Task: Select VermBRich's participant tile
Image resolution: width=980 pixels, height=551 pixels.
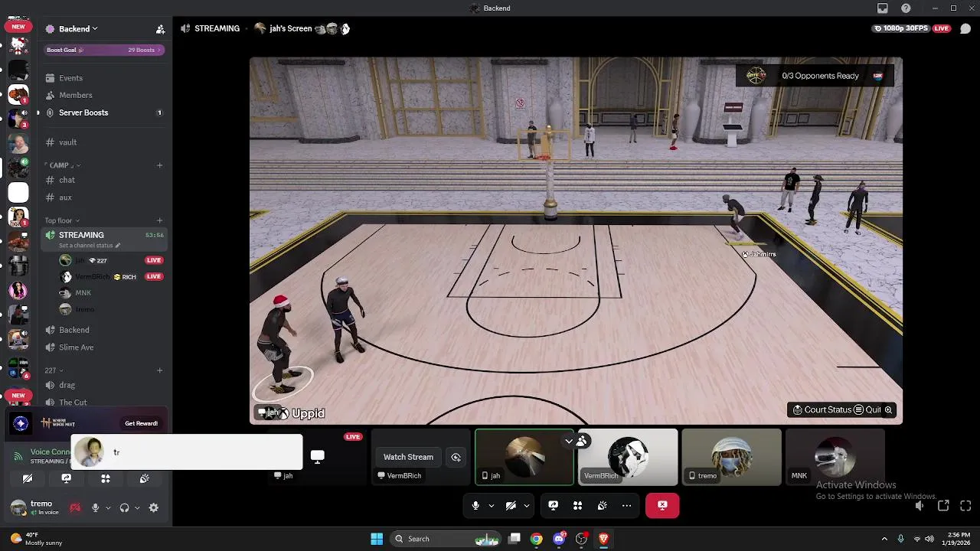Action: point(628,457)
